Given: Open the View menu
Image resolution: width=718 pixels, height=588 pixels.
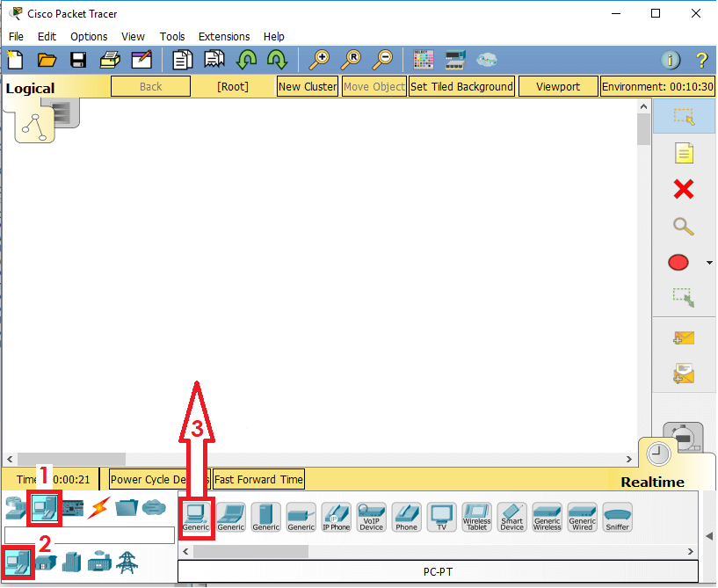Looking at the screenshot, I should pyautogui.click(x=133, y=36).
